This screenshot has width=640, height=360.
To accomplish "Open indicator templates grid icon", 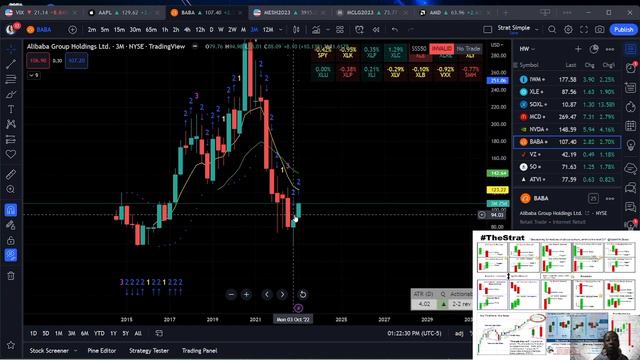I will click(340, 29).
